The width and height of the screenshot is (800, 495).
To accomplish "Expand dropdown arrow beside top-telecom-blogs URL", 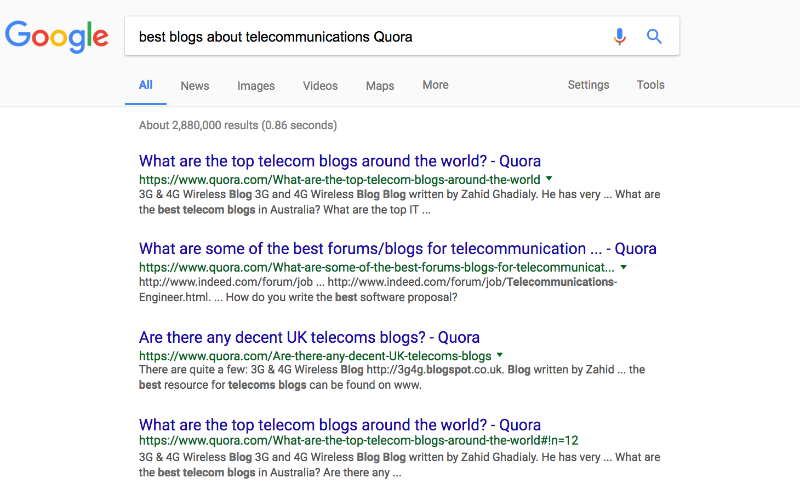I will pyautogui.click(x=549, y=179).
